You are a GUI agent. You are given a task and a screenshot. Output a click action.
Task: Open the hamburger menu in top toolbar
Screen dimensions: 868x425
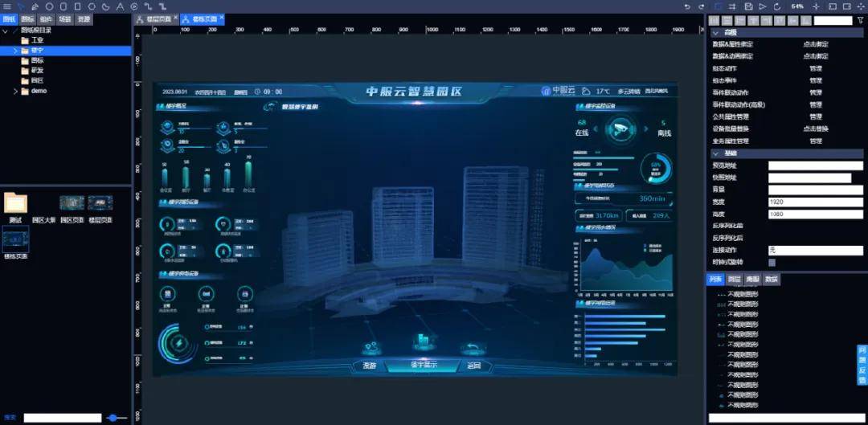pos(6,6)
